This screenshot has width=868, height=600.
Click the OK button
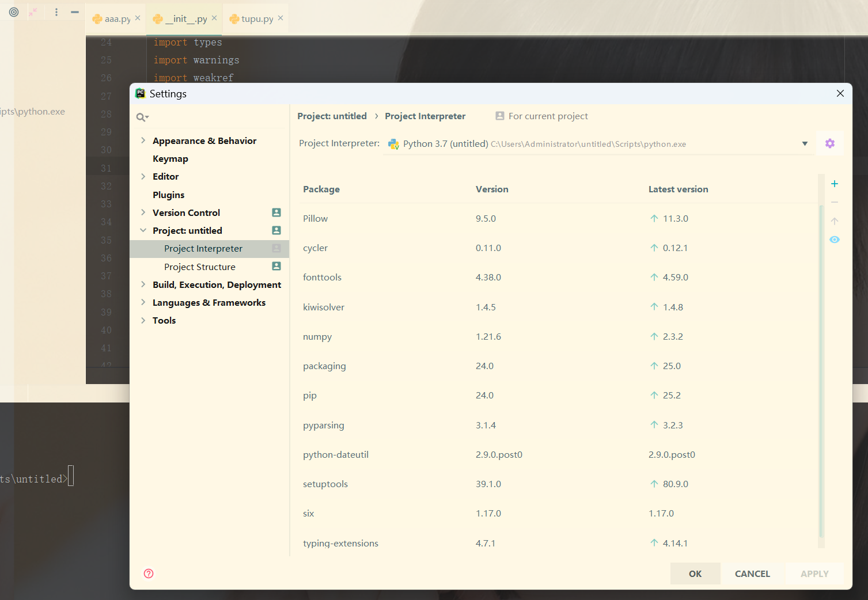(x=695, y=574)
